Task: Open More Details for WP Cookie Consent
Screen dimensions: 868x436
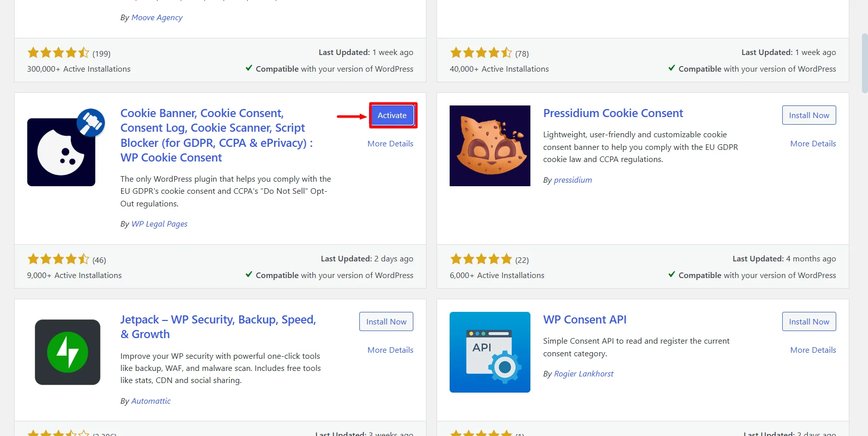Action: pos(390,143)
